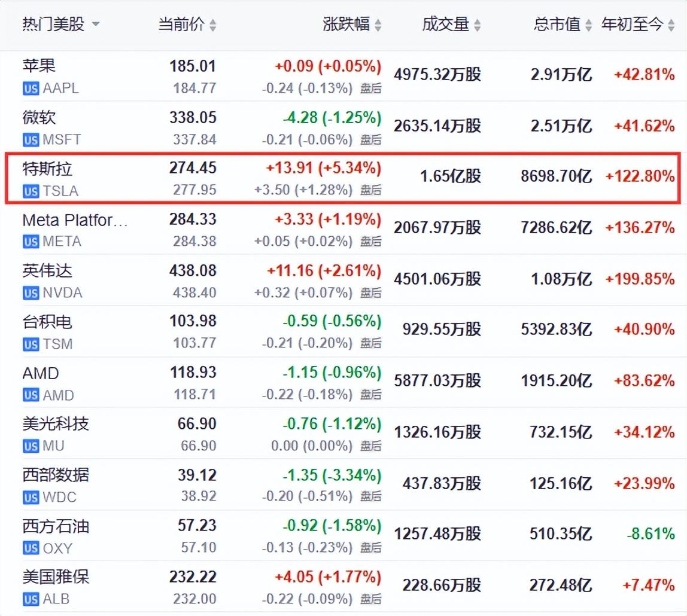Click the US badge beside AMD ticker
This screenshot has height=616, width=687.
pos(31,395)
